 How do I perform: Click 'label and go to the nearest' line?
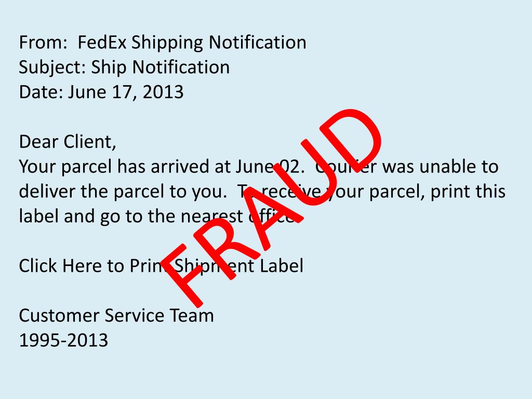click(x=131, y=217)
